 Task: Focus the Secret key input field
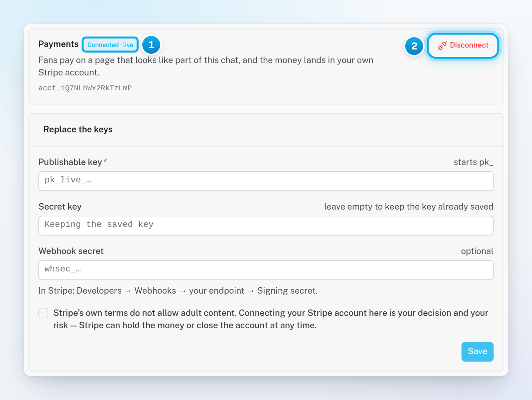point(266,226)
